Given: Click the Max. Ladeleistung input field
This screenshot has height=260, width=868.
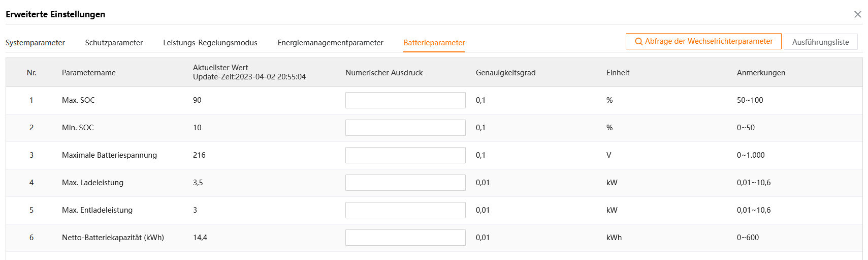Looking at the screenshot, I should (x=405, y=183).
